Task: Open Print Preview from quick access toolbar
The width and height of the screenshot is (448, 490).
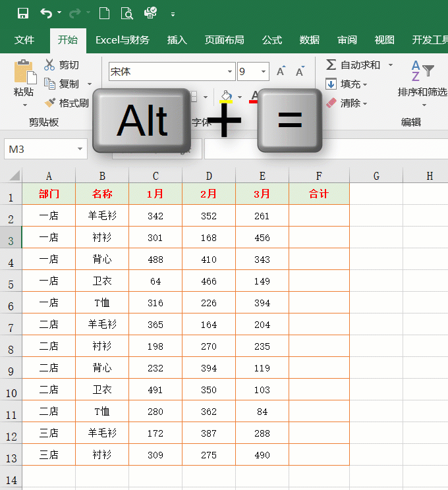Action: pyautogui.click(x=127, y=13)
